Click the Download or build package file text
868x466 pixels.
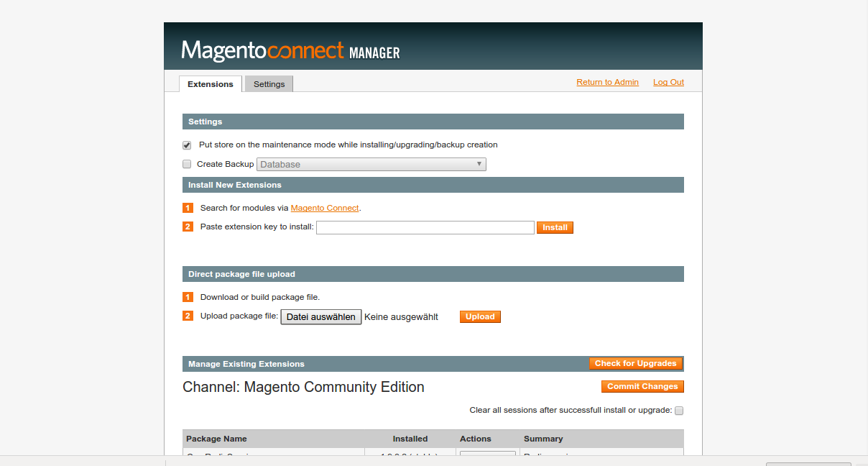260,297
